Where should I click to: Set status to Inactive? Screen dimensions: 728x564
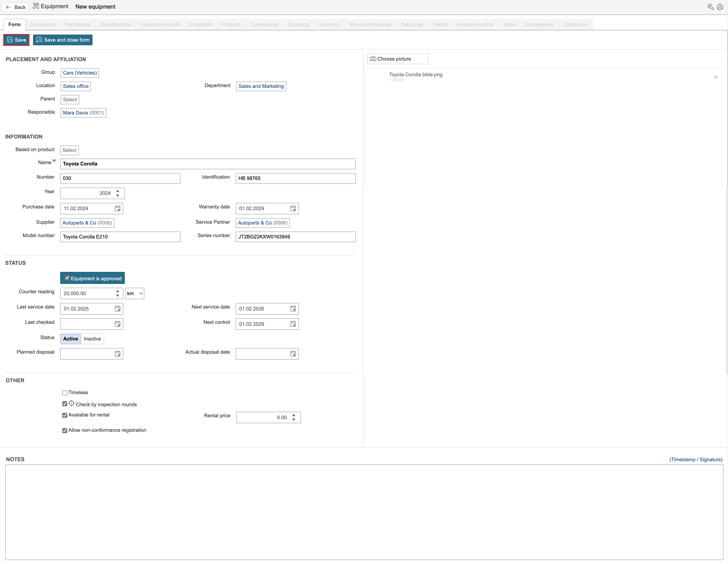click(x=92, y=339)
